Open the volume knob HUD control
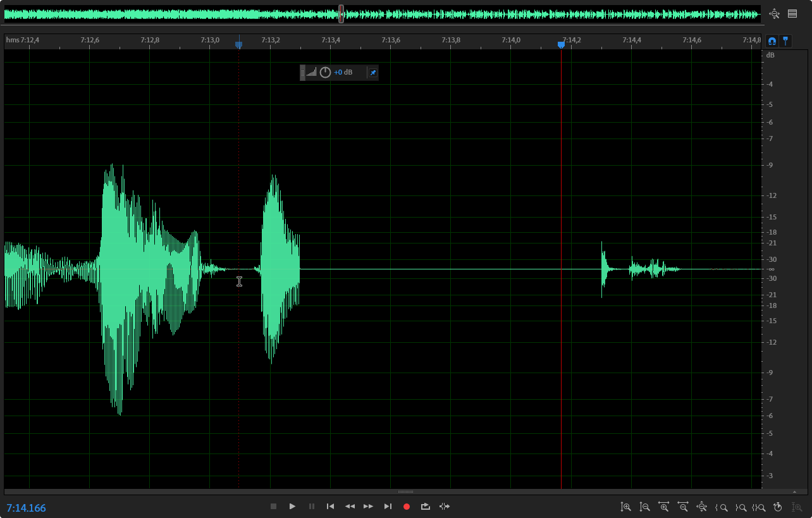 [324, 72]
